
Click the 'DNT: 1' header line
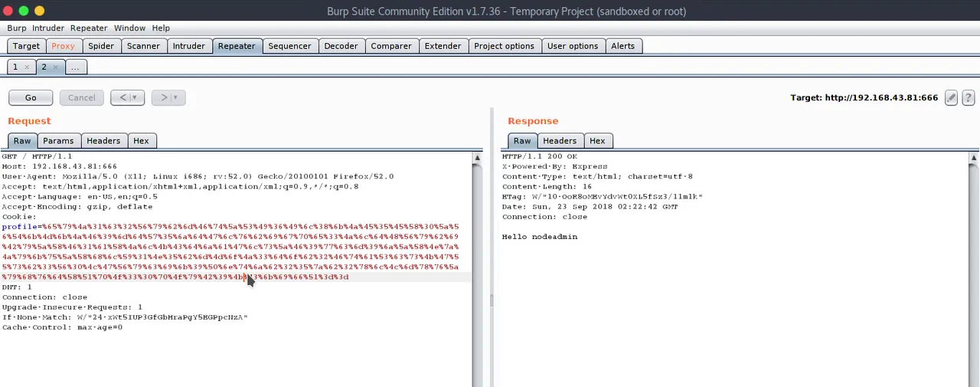[17, 287]
